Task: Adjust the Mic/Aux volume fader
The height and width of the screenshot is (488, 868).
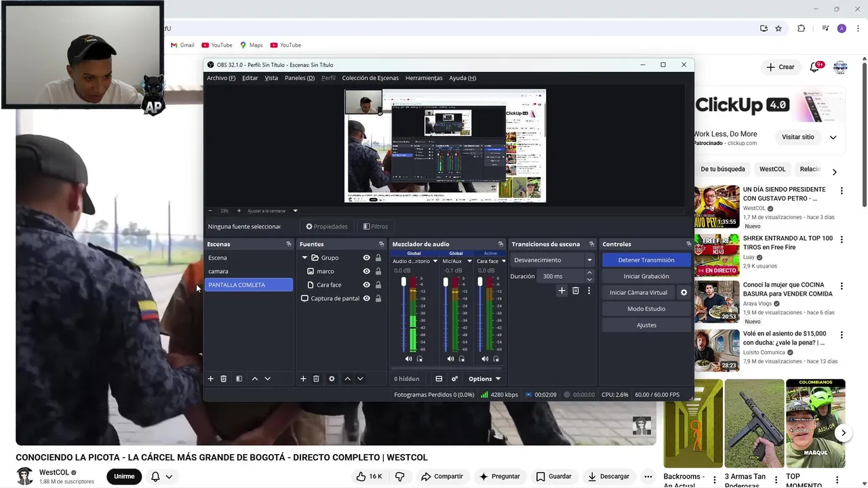Action: 446,281
